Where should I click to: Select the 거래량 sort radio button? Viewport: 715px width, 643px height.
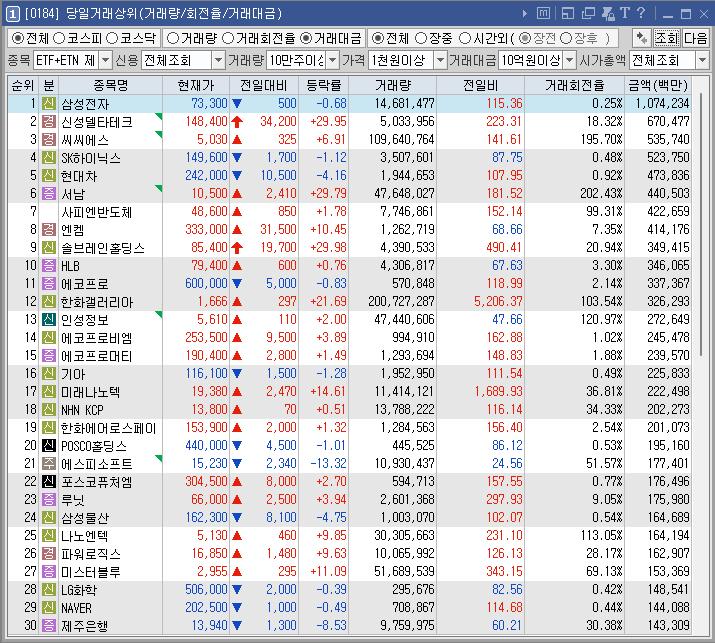tap(173, 38)
